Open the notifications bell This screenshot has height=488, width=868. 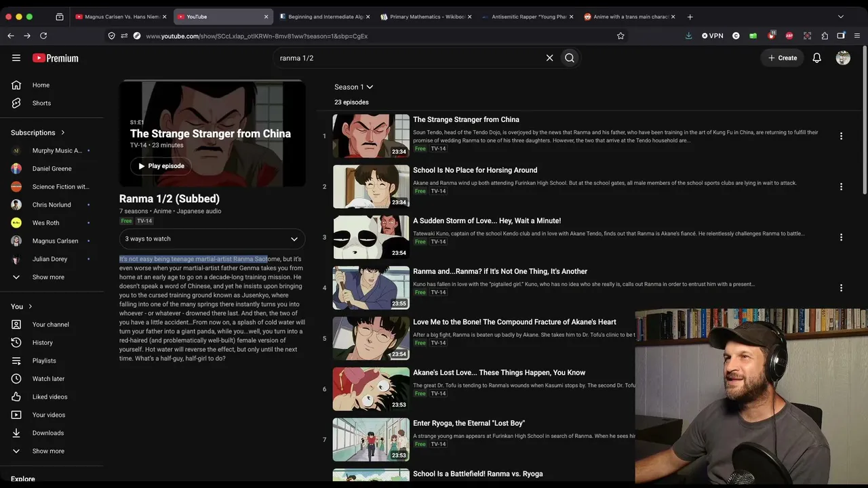(x=817, y=58)
